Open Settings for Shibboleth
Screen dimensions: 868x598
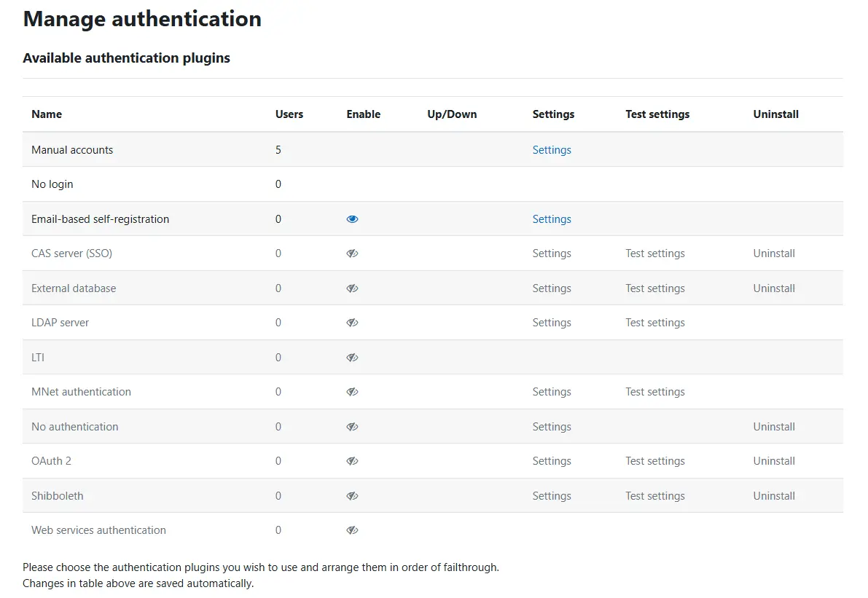(x=552, y=495)
